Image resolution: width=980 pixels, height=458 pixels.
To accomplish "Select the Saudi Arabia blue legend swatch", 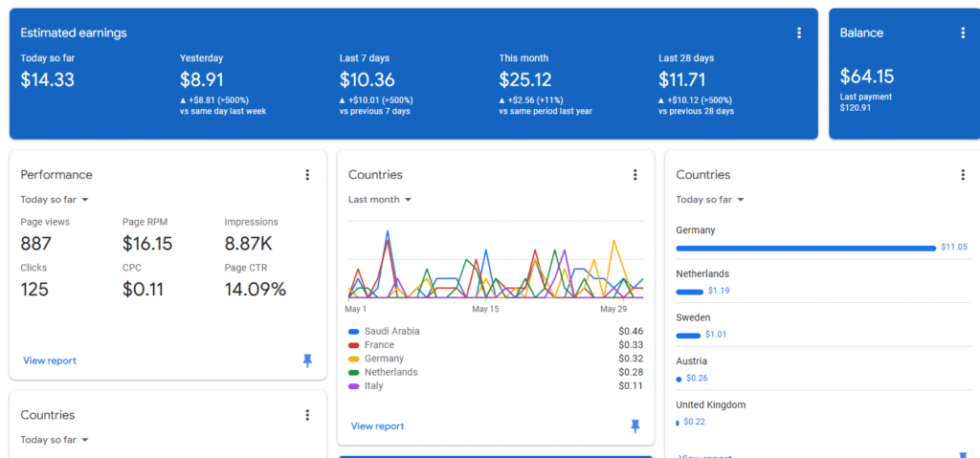I will (354, 332).
